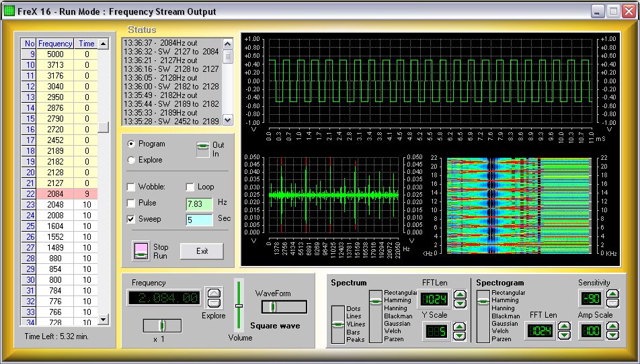This screenshot has height=364, width=640.
Task: Click the Status log scroll down arrow
Action: (228, 120)
